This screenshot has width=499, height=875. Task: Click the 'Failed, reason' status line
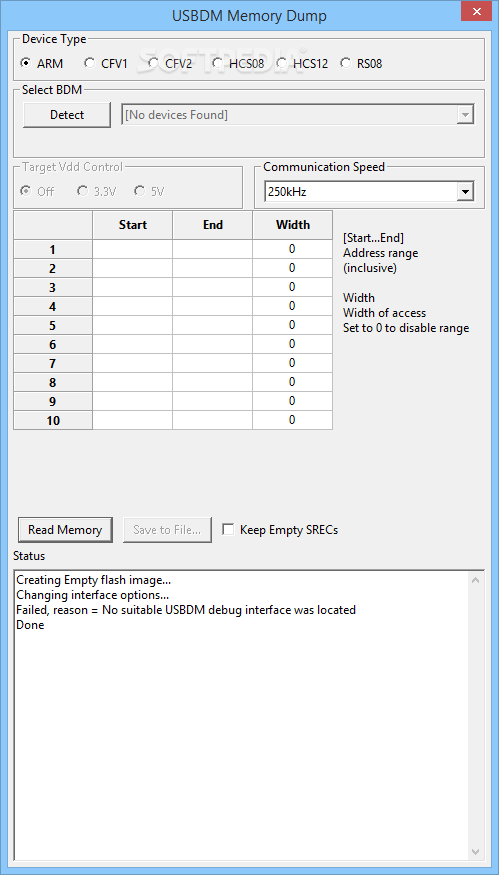pyautogui.click(x=186, y=610)
